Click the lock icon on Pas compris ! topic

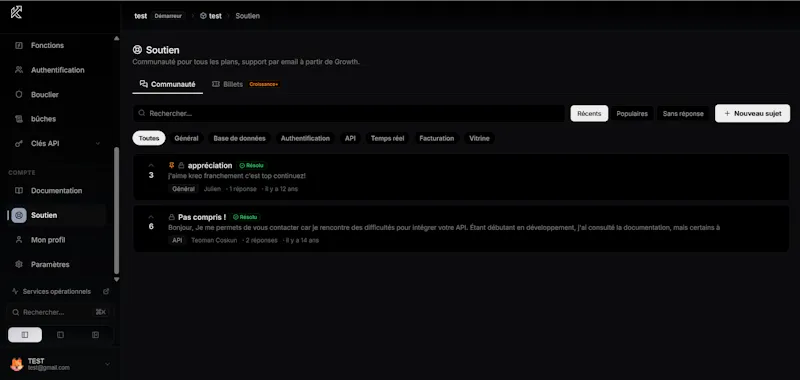pos(172,217)
